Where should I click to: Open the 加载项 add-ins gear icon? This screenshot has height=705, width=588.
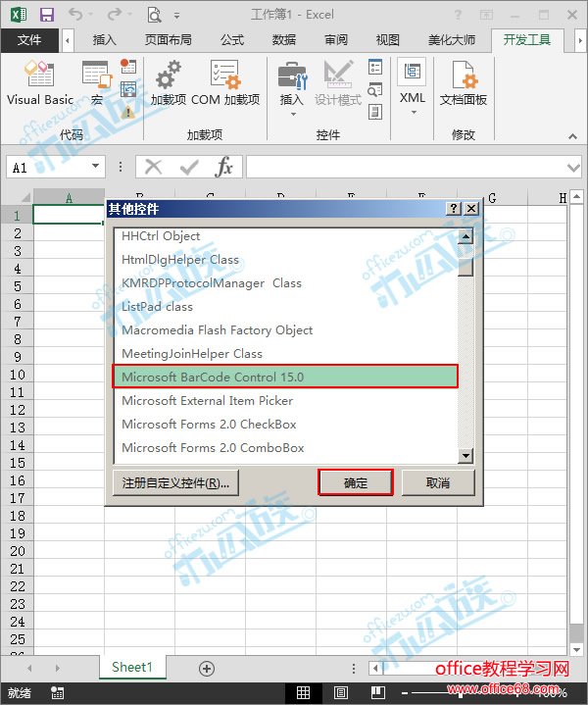coord(169,83)
